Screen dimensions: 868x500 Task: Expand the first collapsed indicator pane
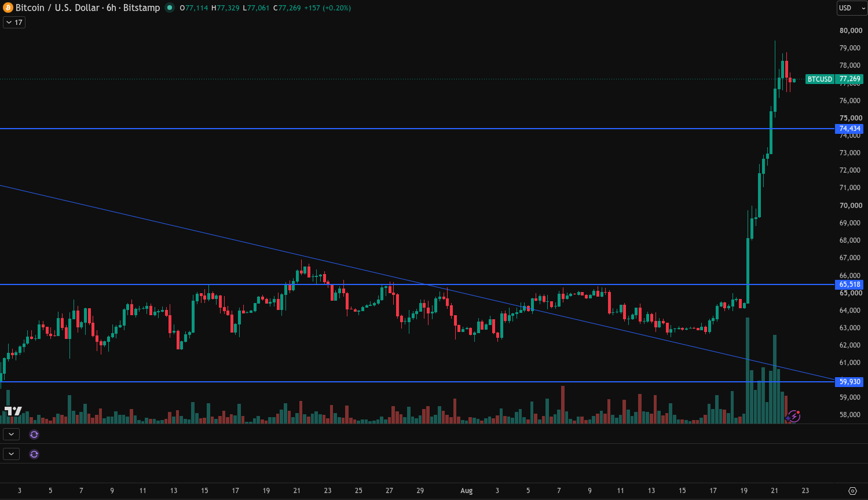point(12,434)
